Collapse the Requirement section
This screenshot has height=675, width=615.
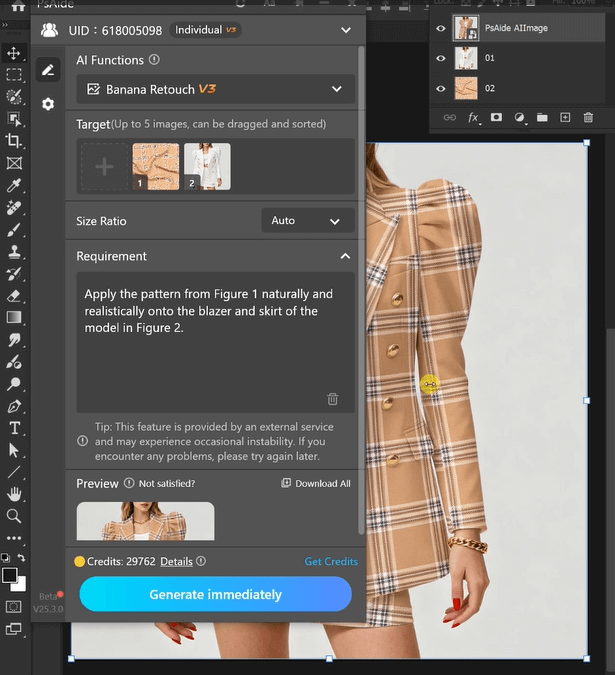[344, 256]
